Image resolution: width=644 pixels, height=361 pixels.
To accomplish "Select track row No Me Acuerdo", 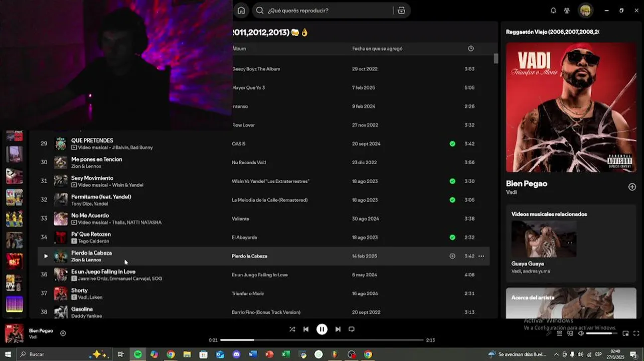I will (x=263, y=219).
